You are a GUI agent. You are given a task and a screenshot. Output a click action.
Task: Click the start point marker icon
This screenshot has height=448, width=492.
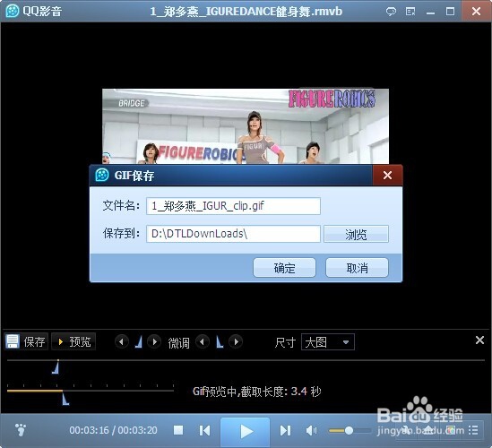pos(138,341)
